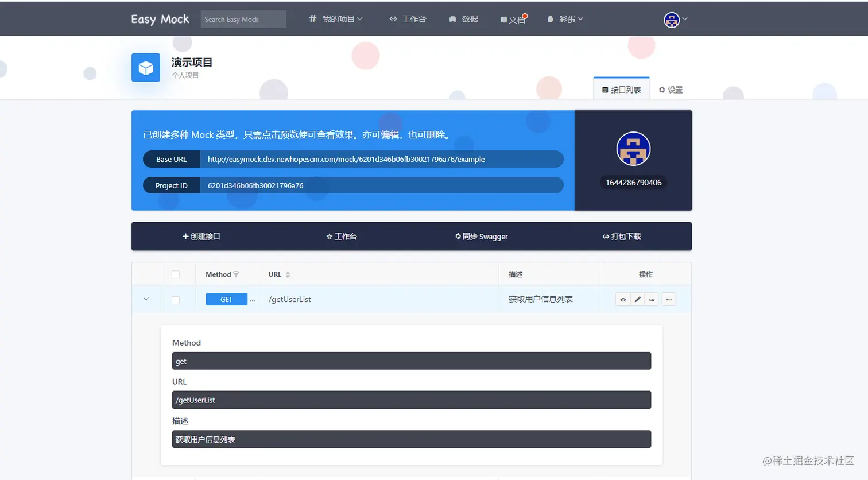Open the 文档 documentation link
868x480 pixels.
click(513, 20)
